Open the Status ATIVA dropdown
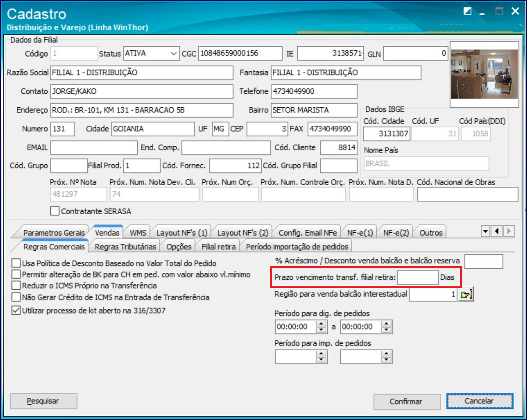 [x=173, y=54]
